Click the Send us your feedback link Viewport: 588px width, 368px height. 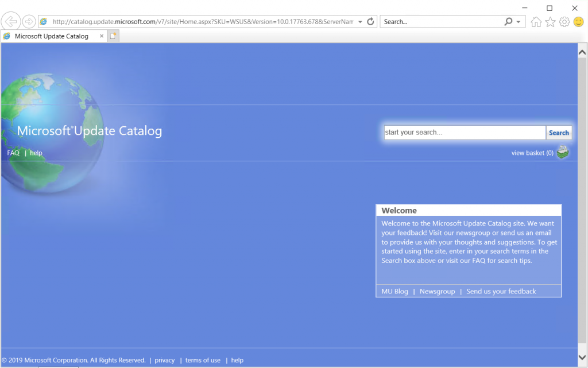[x=501, y=291]
